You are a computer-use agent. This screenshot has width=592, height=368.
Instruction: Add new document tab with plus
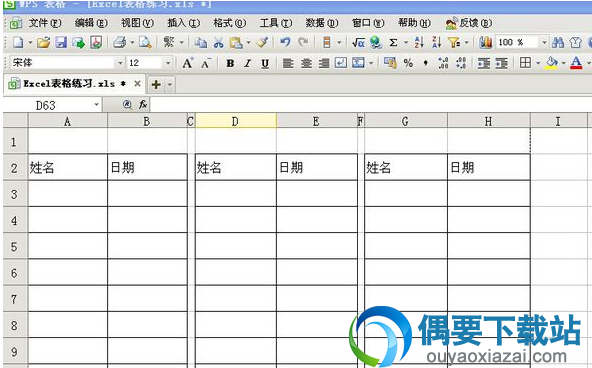tap(156, 85)
